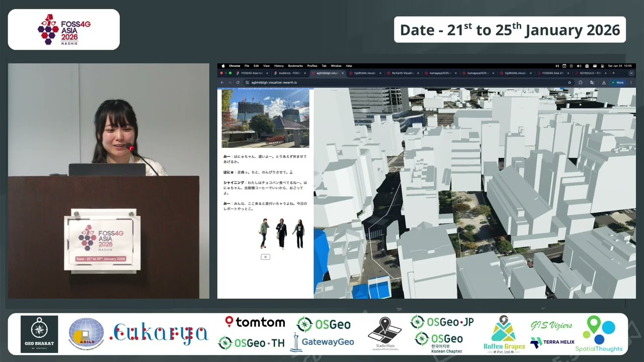Go back to previous page

[x=222, y=82]
